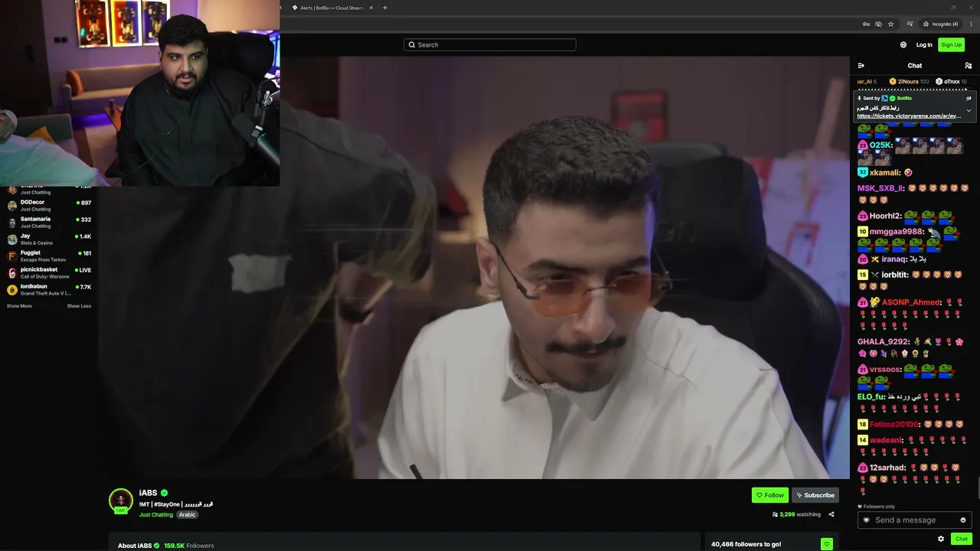Open the Fugglet channel in sidebar

point(49,256)
